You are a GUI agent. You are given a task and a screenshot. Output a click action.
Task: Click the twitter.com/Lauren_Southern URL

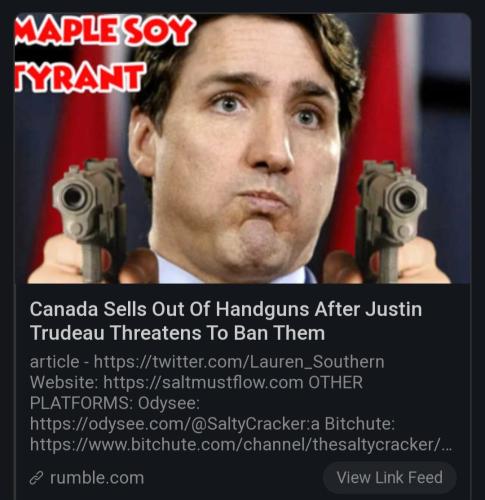pyautogui.click(x=239, y=362)
